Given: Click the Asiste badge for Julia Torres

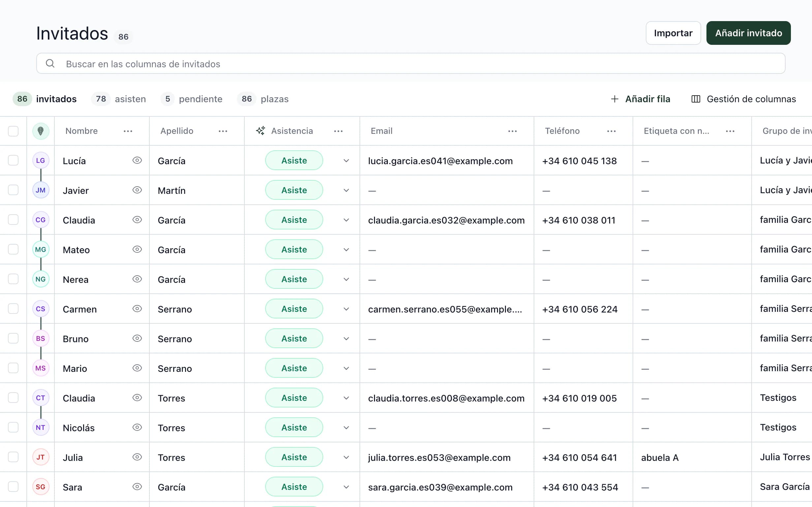Looking at the screenshot, I should click(x=294, y=457).
